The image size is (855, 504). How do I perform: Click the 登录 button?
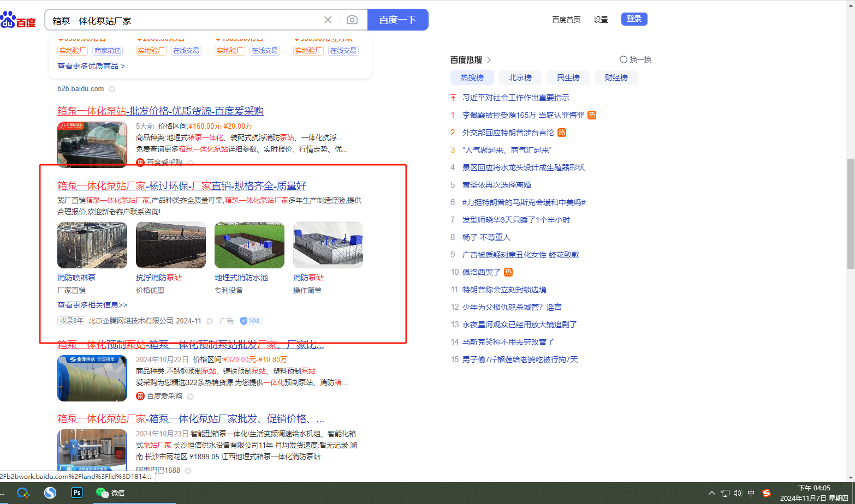[634, 19]
